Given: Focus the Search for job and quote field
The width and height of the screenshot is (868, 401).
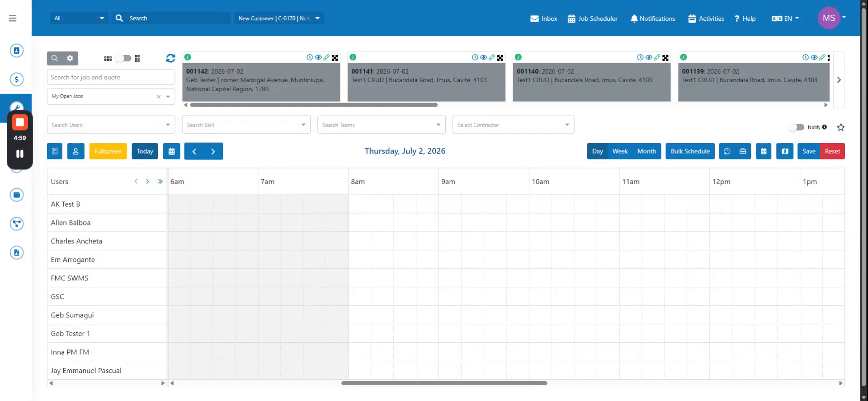Looking at the screenshot, I should coord(111,77).
